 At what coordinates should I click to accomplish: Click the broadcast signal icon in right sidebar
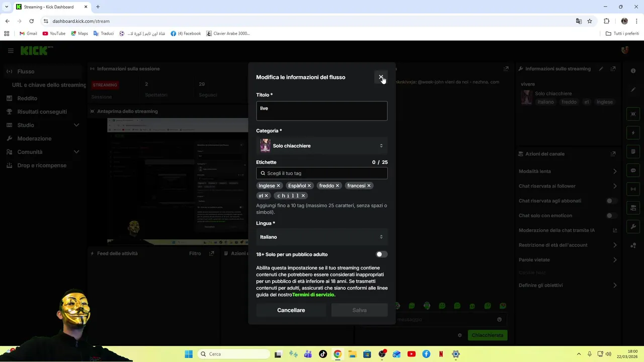coord(633,189)
